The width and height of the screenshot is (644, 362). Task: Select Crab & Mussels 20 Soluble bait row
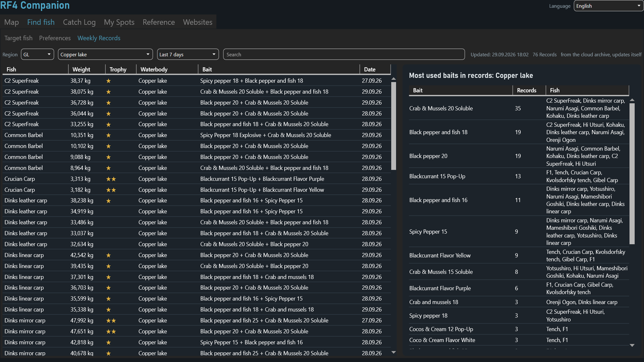[x=519, y=108]
